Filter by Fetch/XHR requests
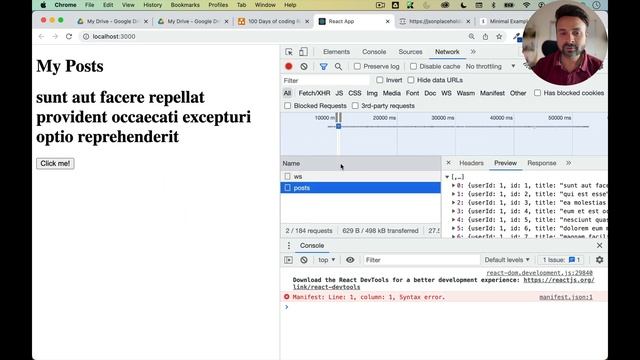640x360 pixels. 314,93
